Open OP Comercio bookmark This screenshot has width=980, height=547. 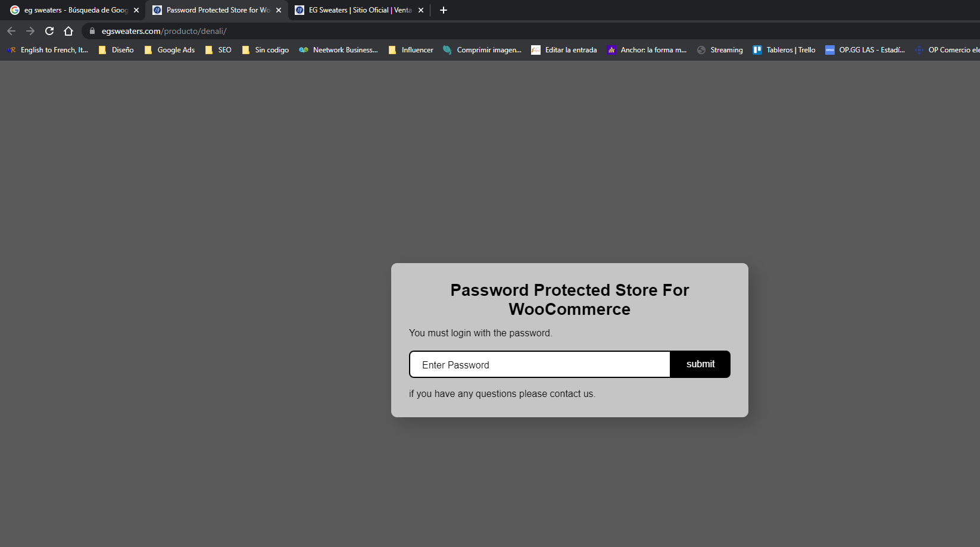(947, 50)
